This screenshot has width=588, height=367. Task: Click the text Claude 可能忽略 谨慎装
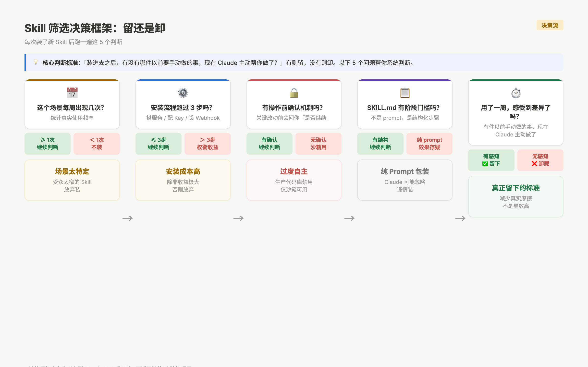point(405,186)
